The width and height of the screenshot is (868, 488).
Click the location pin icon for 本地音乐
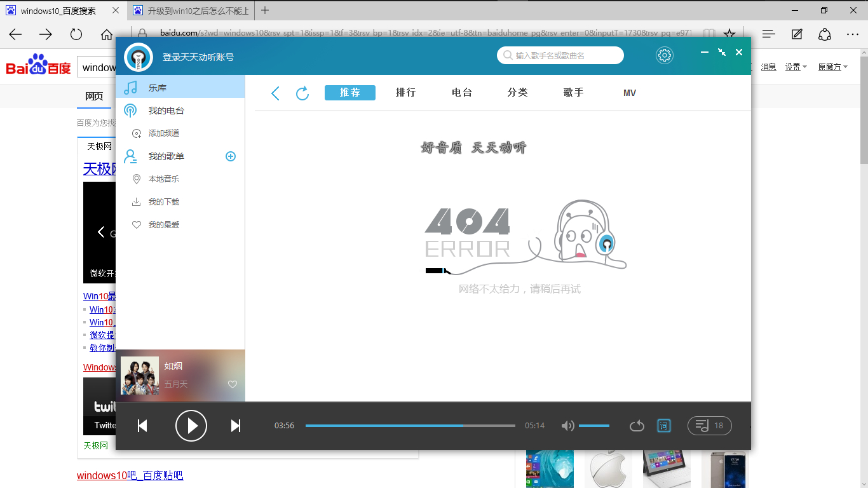pos(136,179)
